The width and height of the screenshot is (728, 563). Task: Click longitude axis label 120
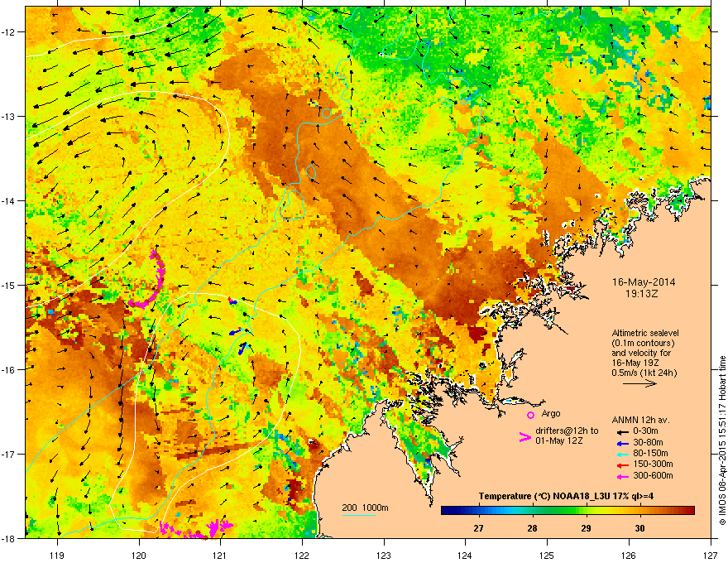pos(139,555)
